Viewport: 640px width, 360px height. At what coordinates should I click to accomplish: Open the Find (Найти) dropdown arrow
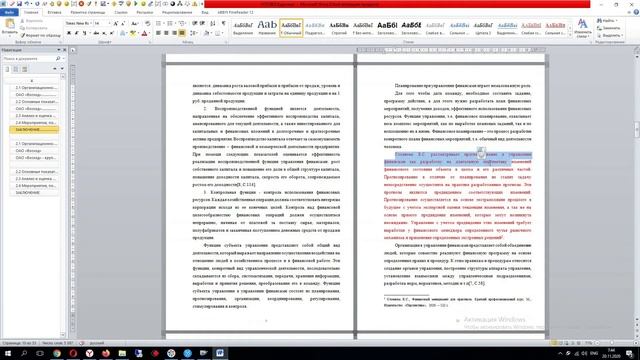(617, 21)
